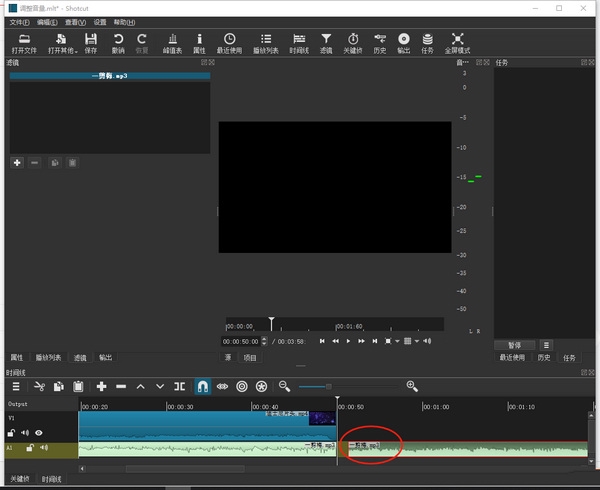600x490 pixels.
Task: Click the scissors cut icon in timeline toolbar
Action: pyautogui.click(x=40, y=386)
